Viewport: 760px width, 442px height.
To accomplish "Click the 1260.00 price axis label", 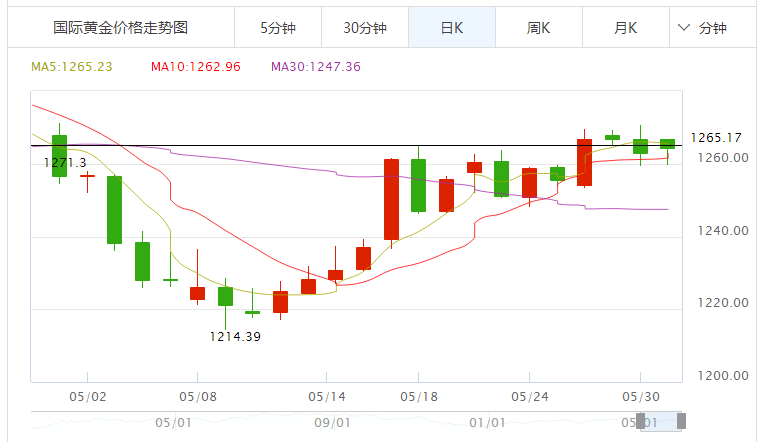I will [723, 158].
